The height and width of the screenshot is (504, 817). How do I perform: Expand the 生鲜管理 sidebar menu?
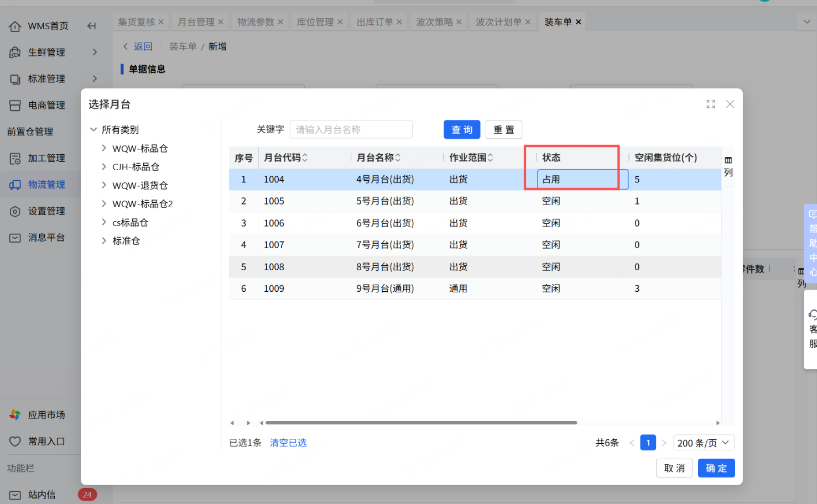[x=46, y=53]
